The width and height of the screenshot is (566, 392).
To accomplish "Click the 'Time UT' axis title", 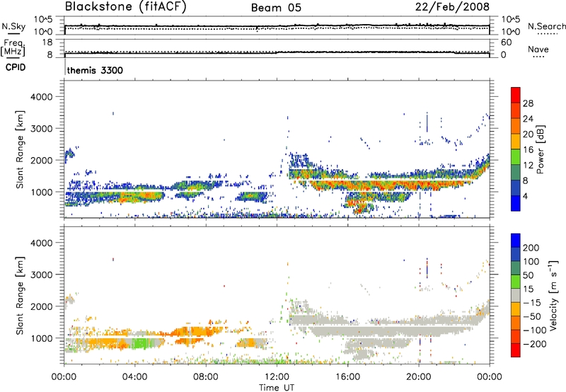I will [277, 388].
